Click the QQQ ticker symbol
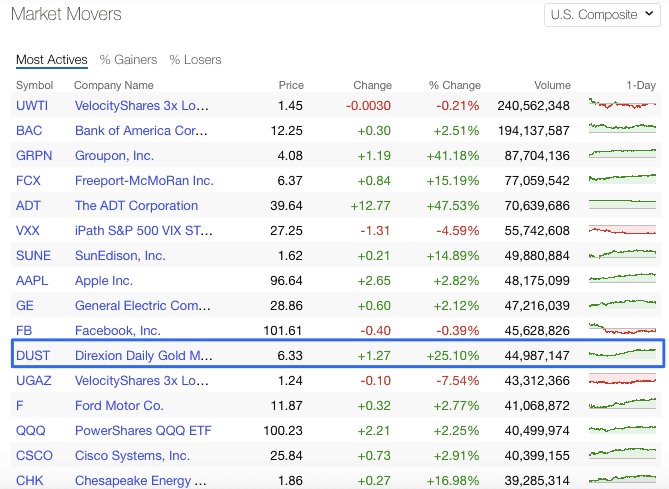 pyautogui.click(x=30, y=431)
